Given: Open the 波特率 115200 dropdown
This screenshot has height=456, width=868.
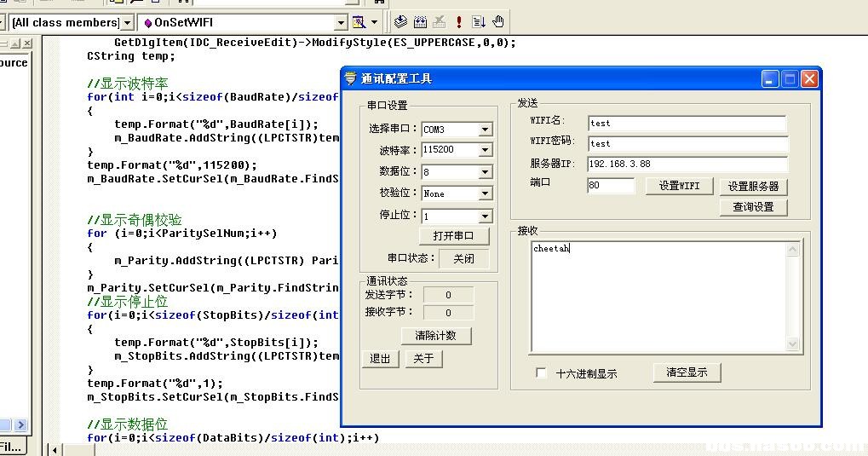Looking at the screenshot, I should [x=485, y=150].
